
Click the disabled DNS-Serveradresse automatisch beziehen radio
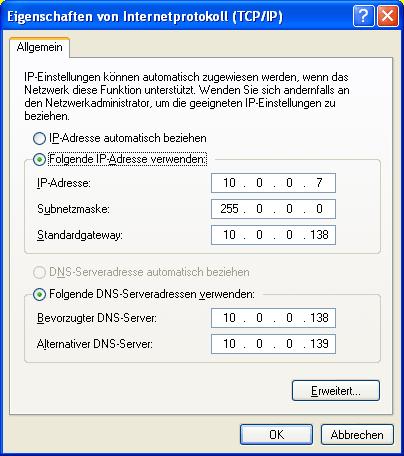(x=39, y=273)
